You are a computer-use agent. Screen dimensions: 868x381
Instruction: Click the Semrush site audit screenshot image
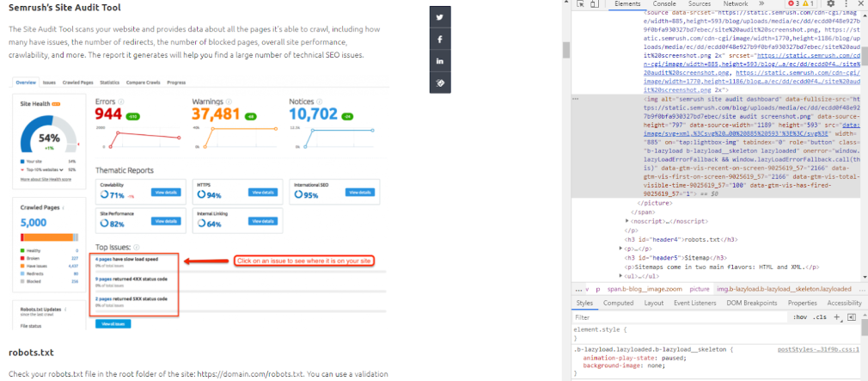(x=198, y=205)
